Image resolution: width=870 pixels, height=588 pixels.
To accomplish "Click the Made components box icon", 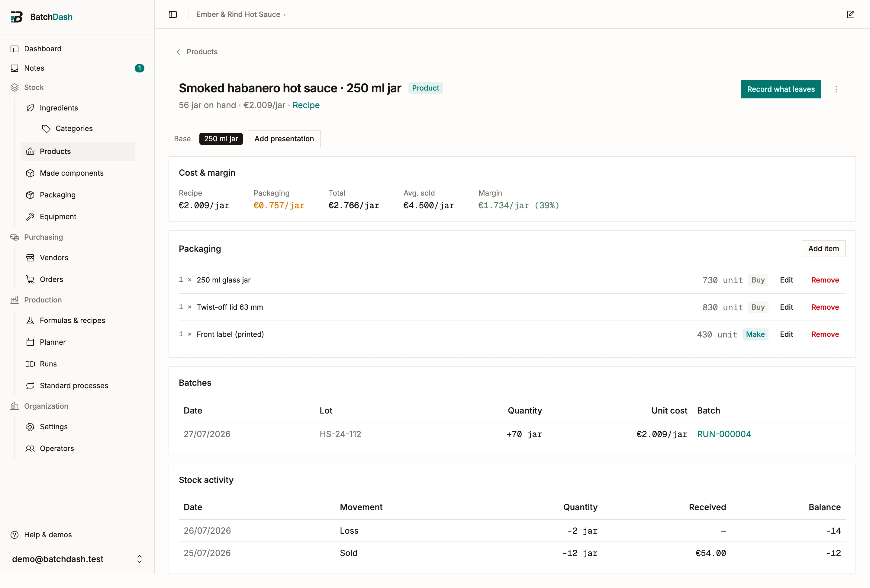I will click(30, 173).
